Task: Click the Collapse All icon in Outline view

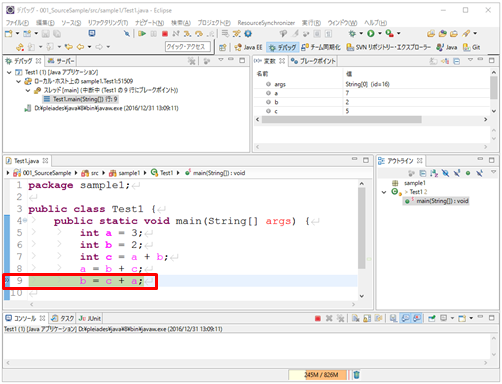Action: [x=423, y=173]
